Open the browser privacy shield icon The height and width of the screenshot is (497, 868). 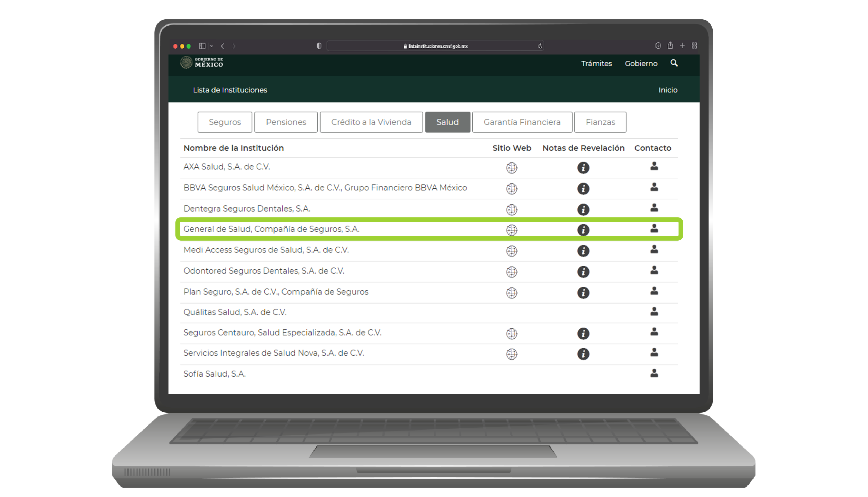(319, 46)
